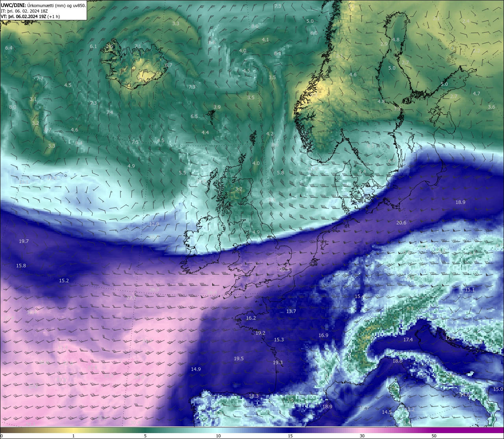This screenshot has width=504, height=439.
Task: Click the 6.5 value on the map
Action: click(x=194, y=117)
